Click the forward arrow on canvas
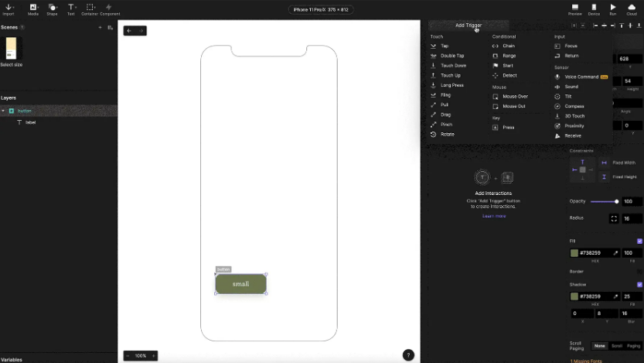Screen dimensions: 644x363 [x=141, y=31]
